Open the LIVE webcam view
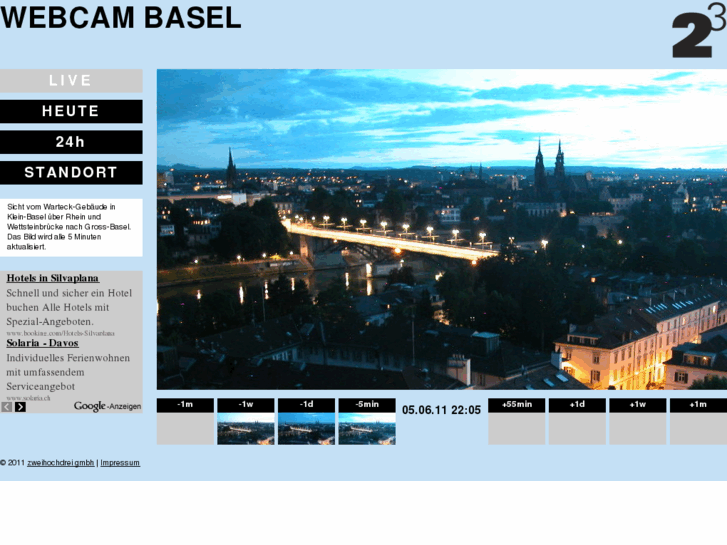Screen dimensions: 727x545 71,81
